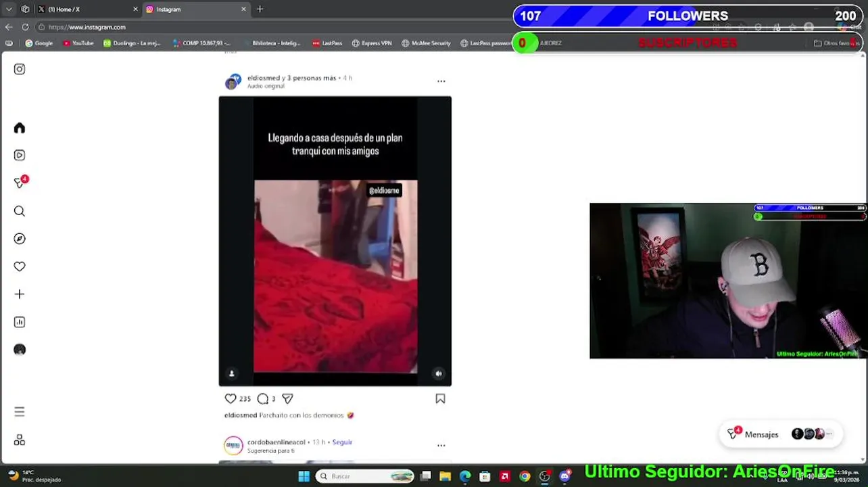868x487 pixels.
Task: Save the eldiosmed post with bookmark icon
Action: [x=440, y=398]
